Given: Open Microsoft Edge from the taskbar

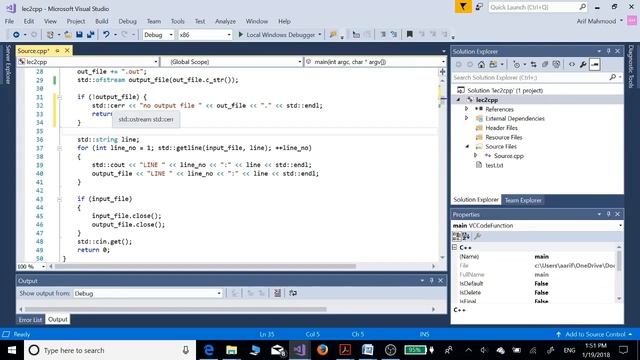Looking at the screenshot, I should pos(209,350).
